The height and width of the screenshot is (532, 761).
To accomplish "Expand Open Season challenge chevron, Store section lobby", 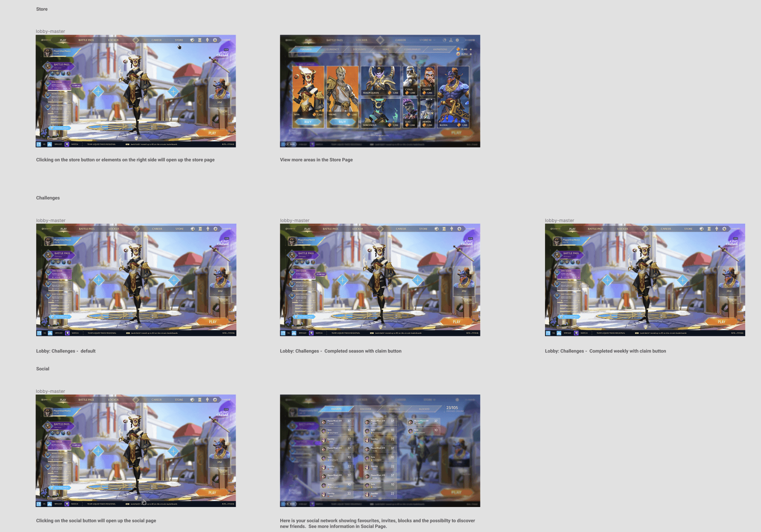I will tap(69, 88).
